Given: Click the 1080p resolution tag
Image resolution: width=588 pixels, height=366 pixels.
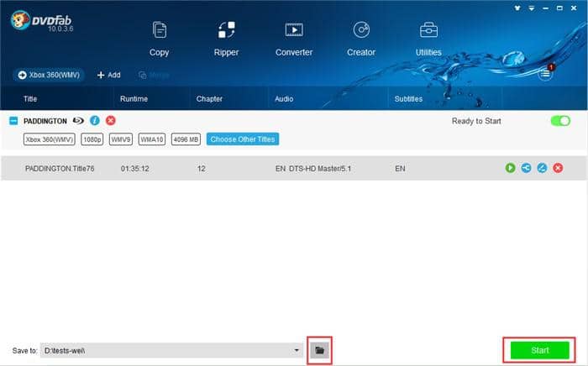Looking at the screenshot, I should 92,139.
